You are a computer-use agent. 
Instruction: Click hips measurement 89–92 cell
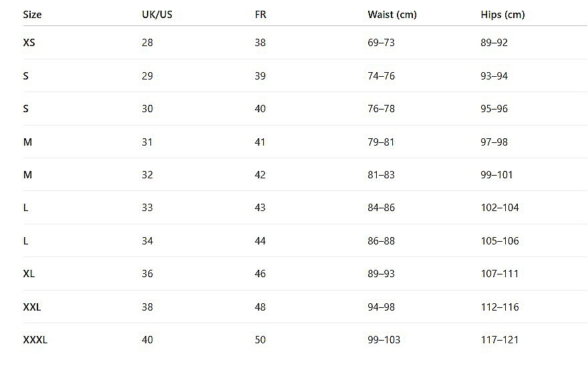pos(494,43)
